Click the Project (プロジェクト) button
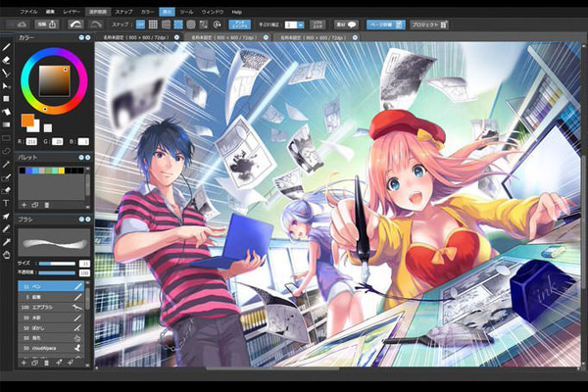 (429, 24)
